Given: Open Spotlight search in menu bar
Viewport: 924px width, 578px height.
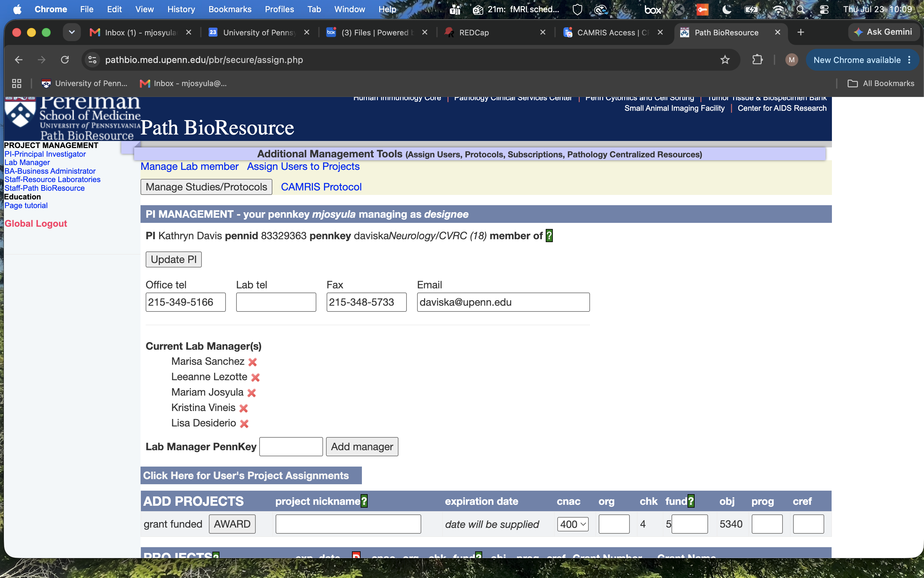Looking at the screenshot, I should [800, 10].
